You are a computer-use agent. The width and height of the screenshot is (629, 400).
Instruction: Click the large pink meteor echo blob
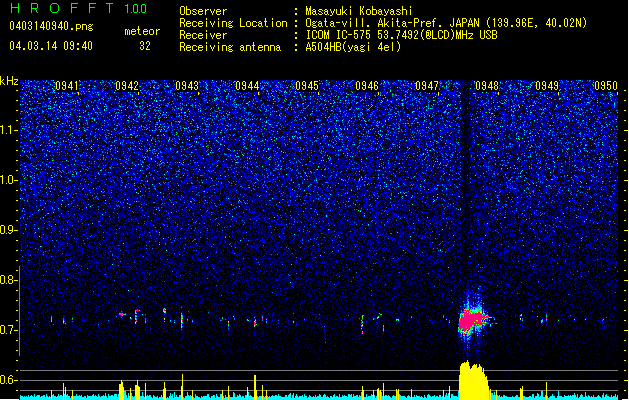click(471, 320)
